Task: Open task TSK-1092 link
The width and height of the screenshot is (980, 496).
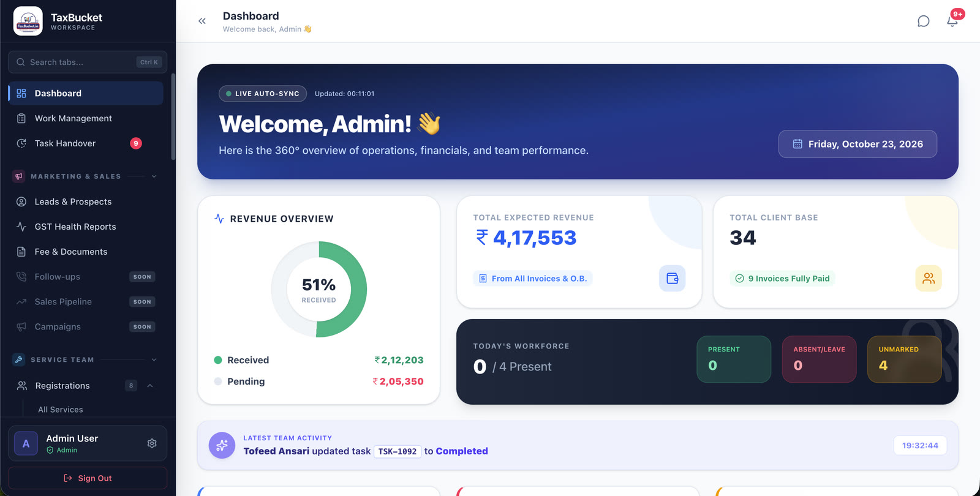Action: [398, 451]
